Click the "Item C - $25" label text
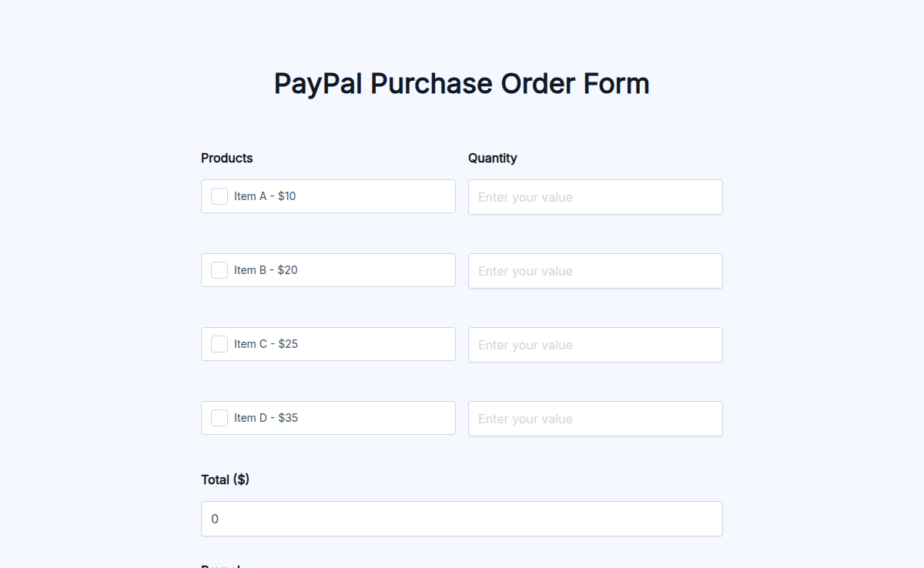 [264, 344]
